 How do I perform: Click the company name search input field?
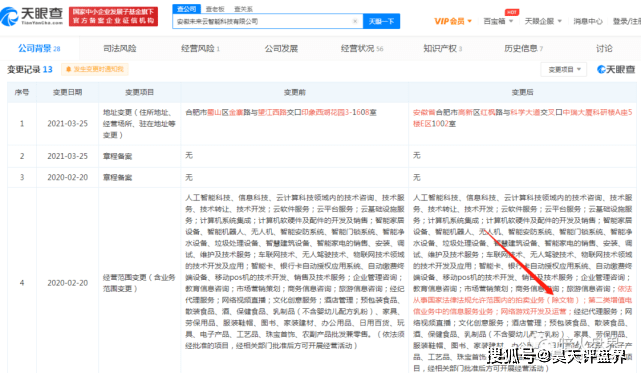(x=262, y=21)
